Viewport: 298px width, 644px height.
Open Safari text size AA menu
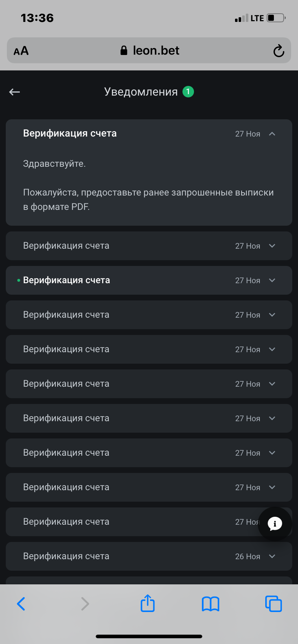tap(21, 51)
